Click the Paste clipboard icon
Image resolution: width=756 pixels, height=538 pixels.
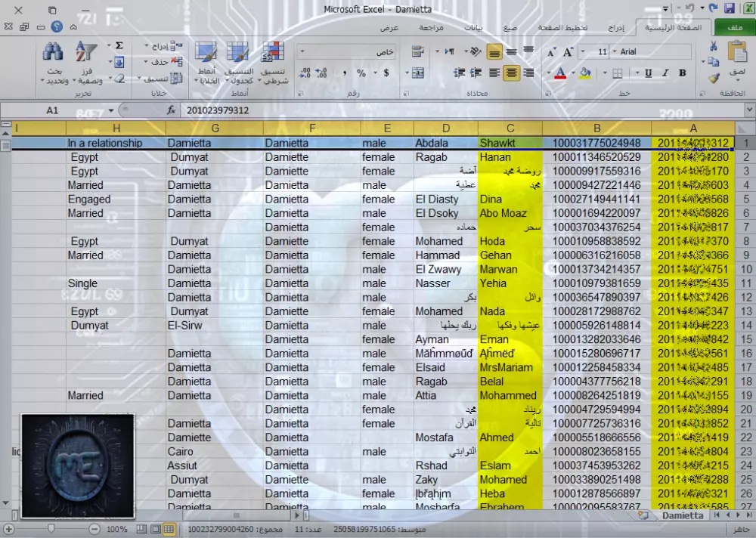tap(737, 51)
